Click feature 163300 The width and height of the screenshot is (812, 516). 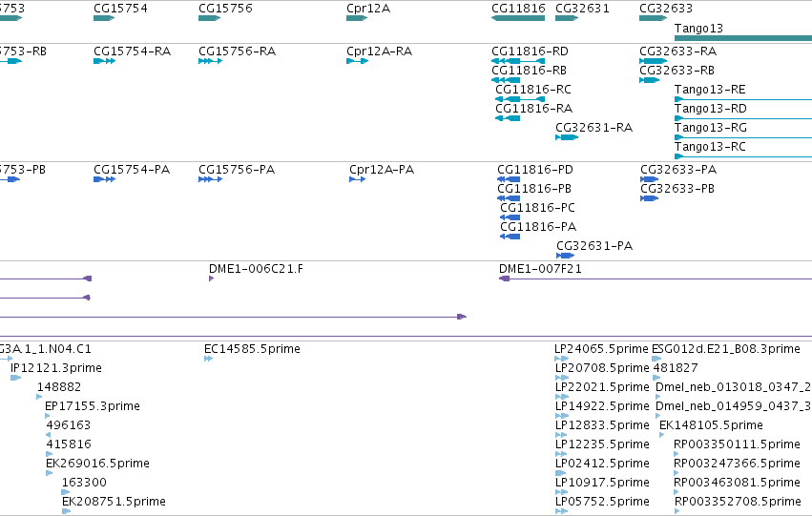pyautogui.click(x=84, y=483)
